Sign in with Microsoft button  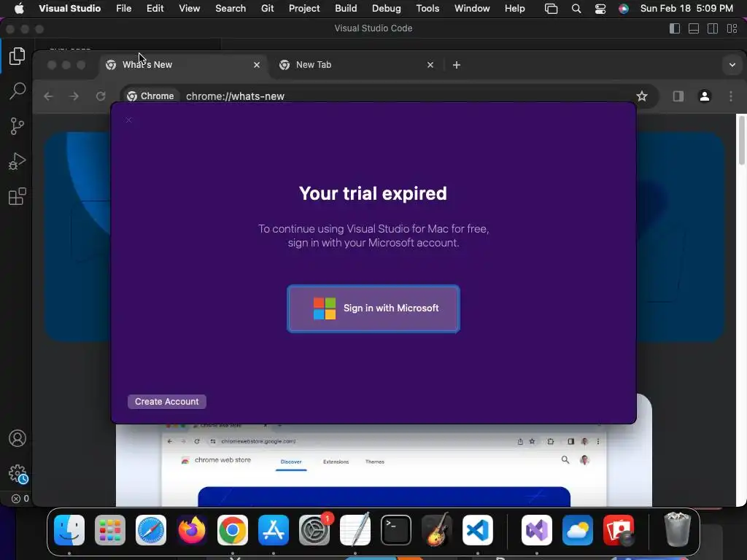click(373, 308)
